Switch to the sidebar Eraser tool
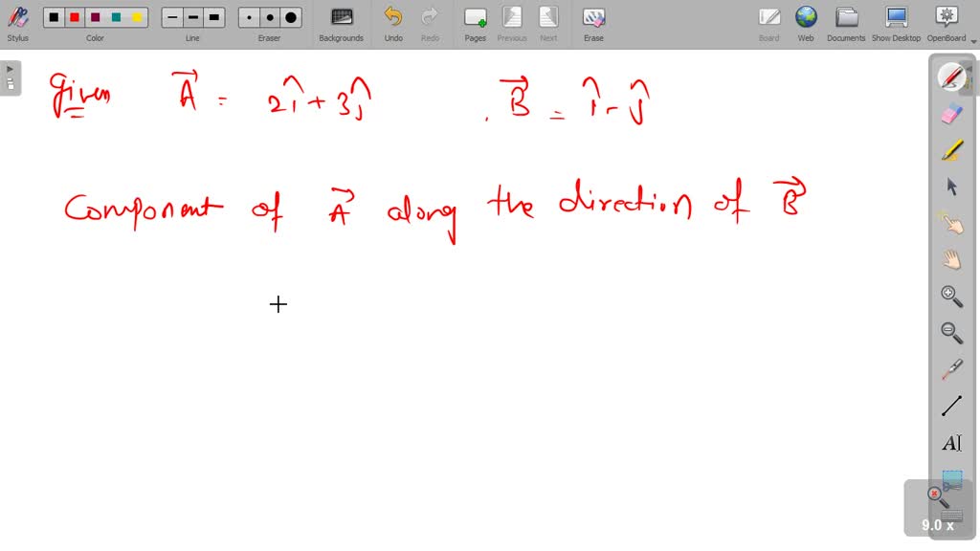 pos(952,112)
